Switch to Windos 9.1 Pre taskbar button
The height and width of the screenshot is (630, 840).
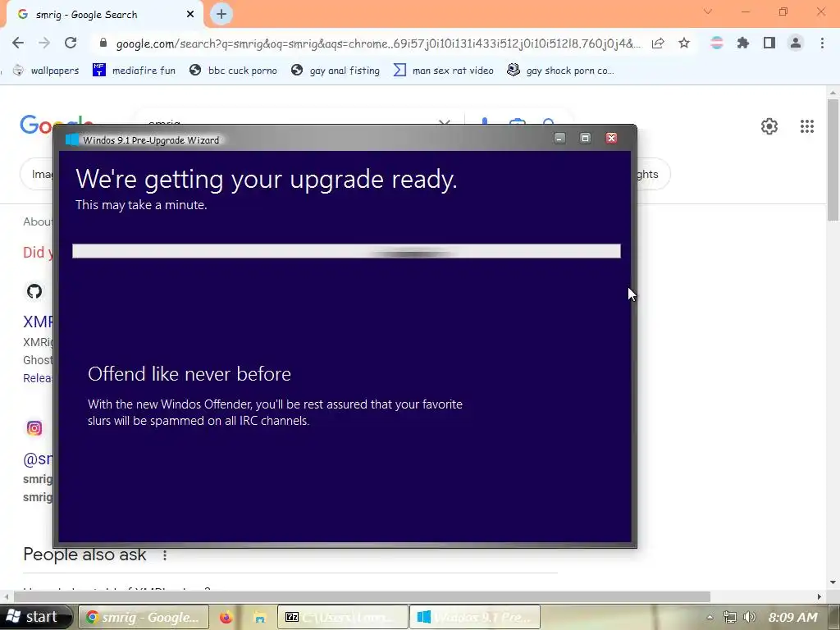coord(475,618)
